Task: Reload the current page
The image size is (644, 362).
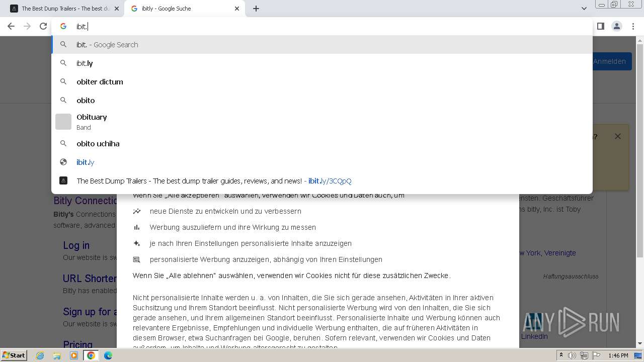Action: click(x=43, y=26)
